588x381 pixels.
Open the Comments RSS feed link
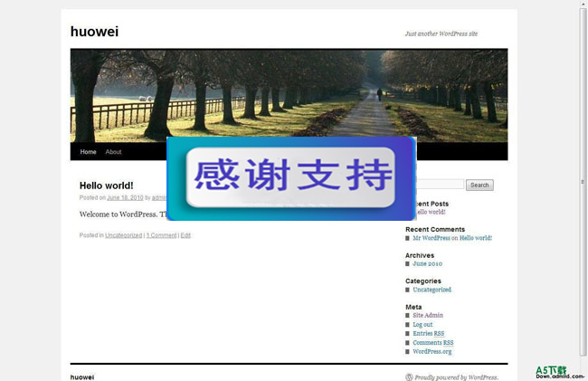[x=433, y=343]
